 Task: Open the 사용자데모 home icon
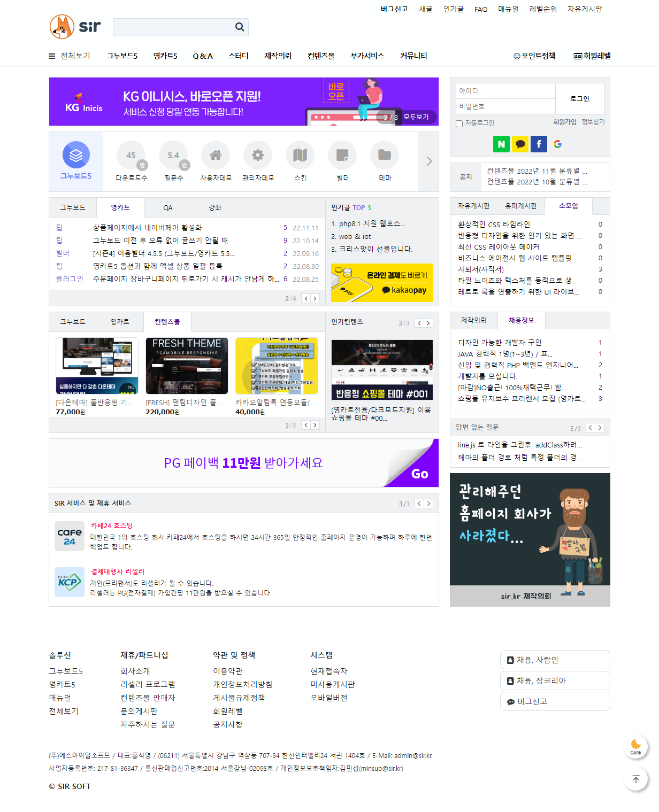pyautogui.click(x=216, y=156)
